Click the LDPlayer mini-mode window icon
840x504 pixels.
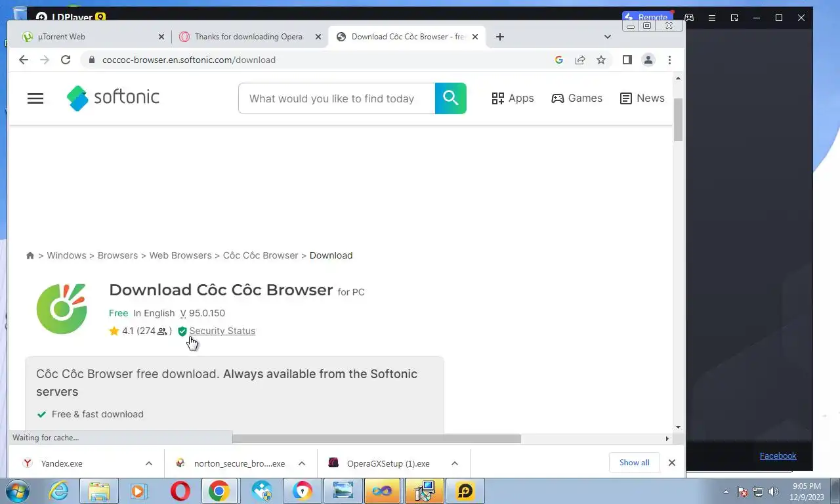coord(734,18)
